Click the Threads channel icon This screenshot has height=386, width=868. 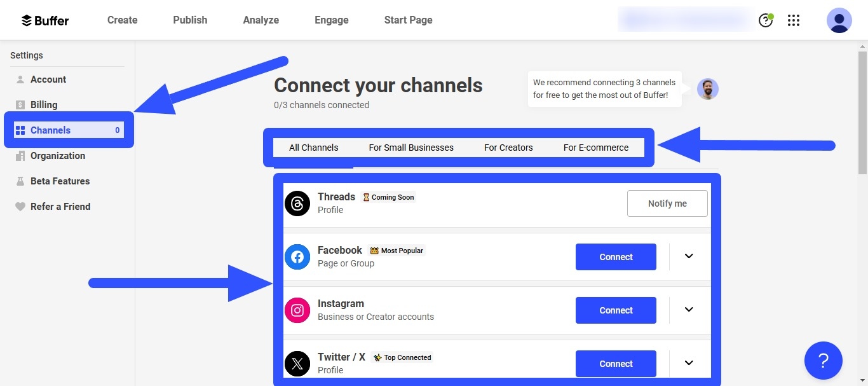(297, 203)
